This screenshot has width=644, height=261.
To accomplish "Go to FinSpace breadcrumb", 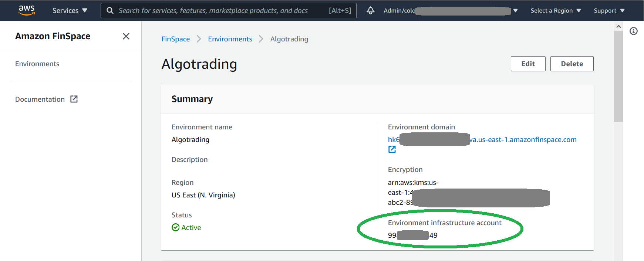I will (175, 39).
